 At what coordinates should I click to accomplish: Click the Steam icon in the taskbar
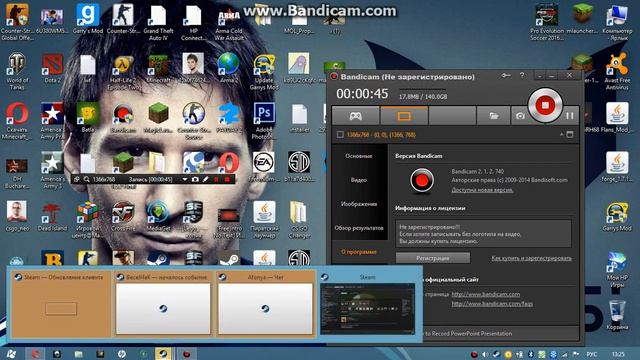pos(163,353)
